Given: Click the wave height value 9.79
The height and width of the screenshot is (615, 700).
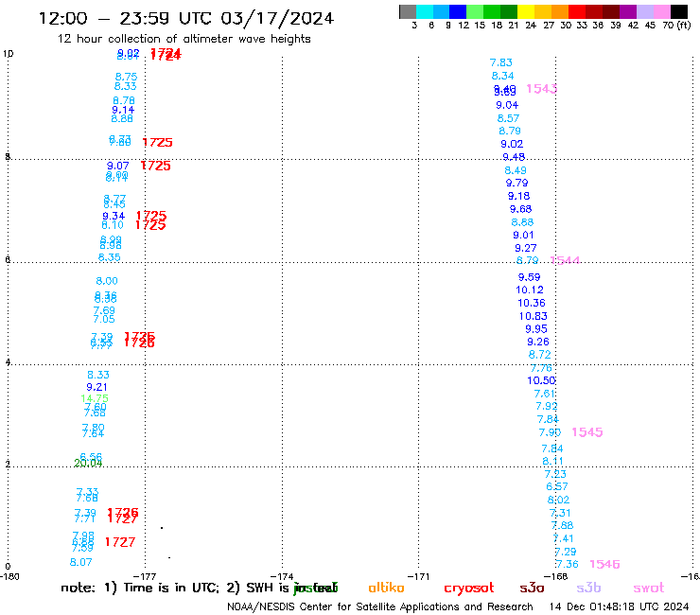Looking at the screenshot, I should [517, 184].
